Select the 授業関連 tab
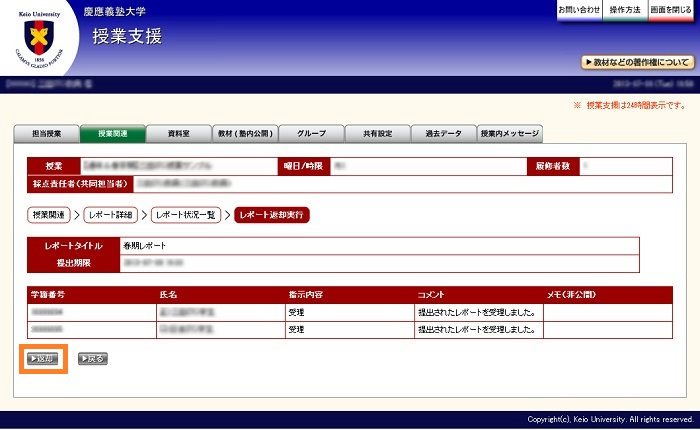The image size is (700, 430). [x=113, y=133]
